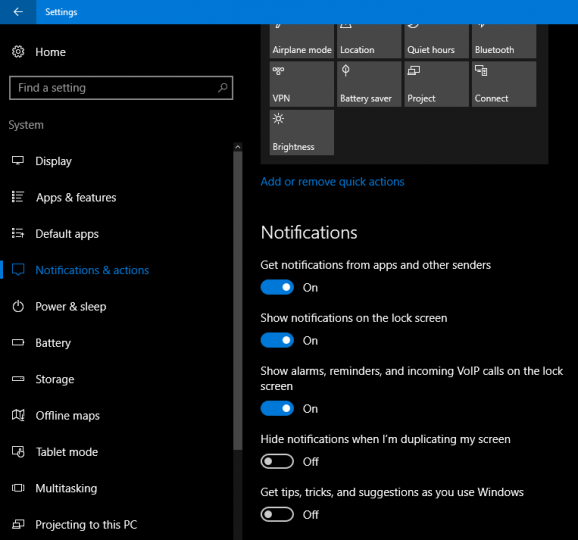Image resolution: width=578 pixels, height=540 pixels.
Task: Select the Tablet mode icon
Action: click(18, 452)
